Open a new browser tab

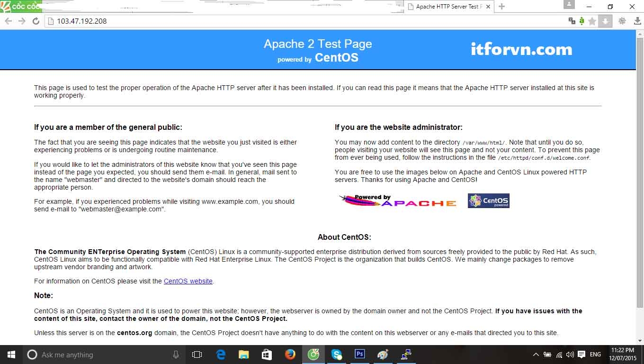pyautogui.click(x=502, y=7)
